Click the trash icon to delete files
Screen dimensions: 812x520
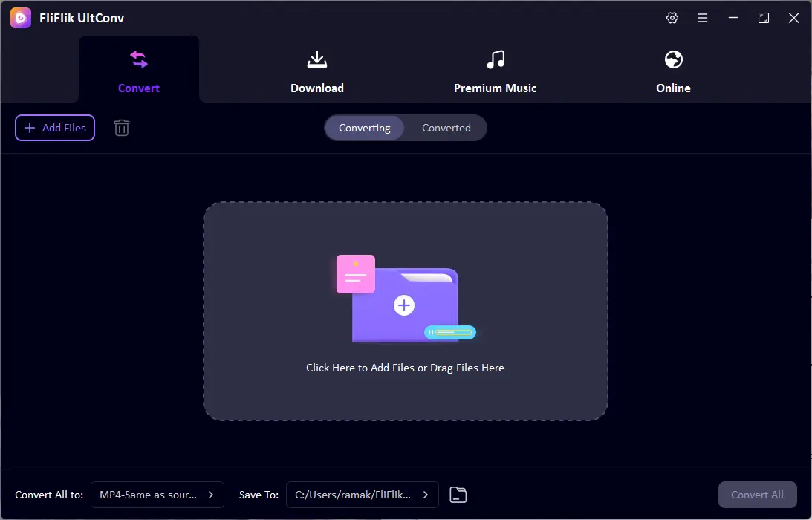point(122,128)
